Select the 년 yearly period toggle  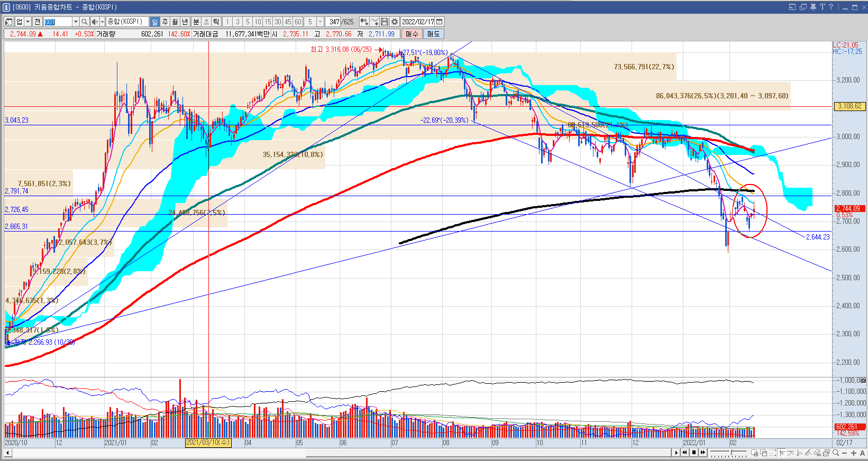185,22
